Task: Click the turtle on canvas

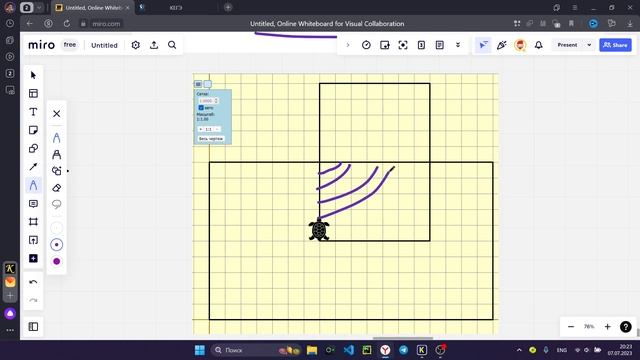Action: coord(319,230)
